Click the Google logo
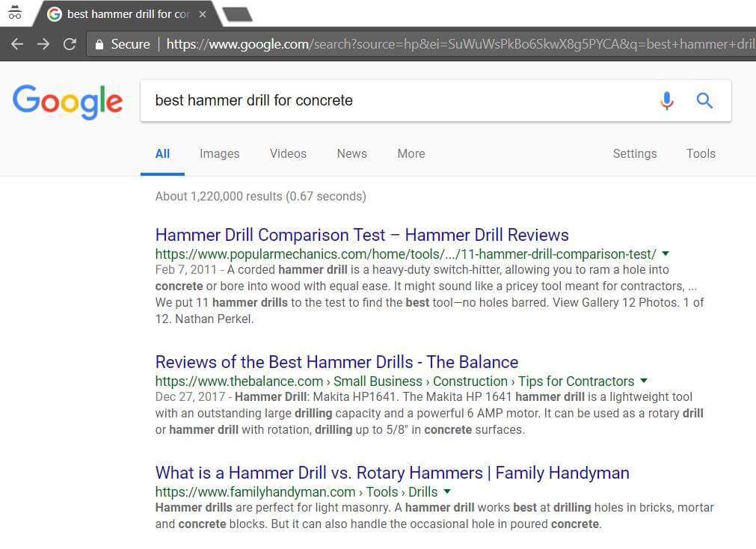 pyautogui.click(x=67, y=101)
